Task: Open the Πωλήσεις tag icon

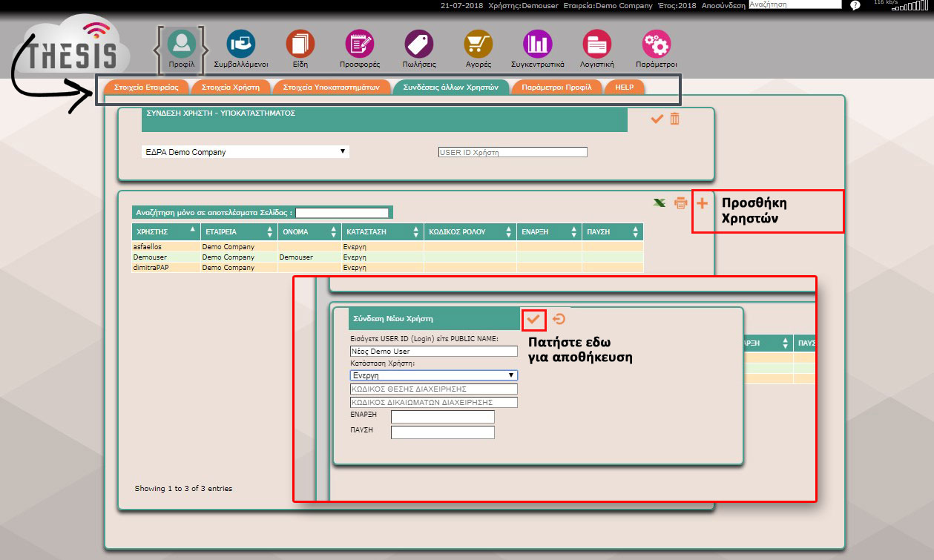Action: coord(419,45)
